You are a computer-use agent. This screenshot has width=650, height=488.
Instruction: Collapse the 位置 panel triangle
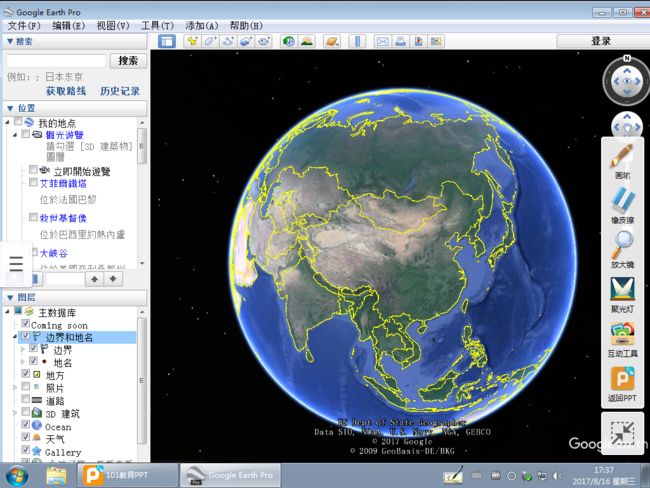(10, 108)
